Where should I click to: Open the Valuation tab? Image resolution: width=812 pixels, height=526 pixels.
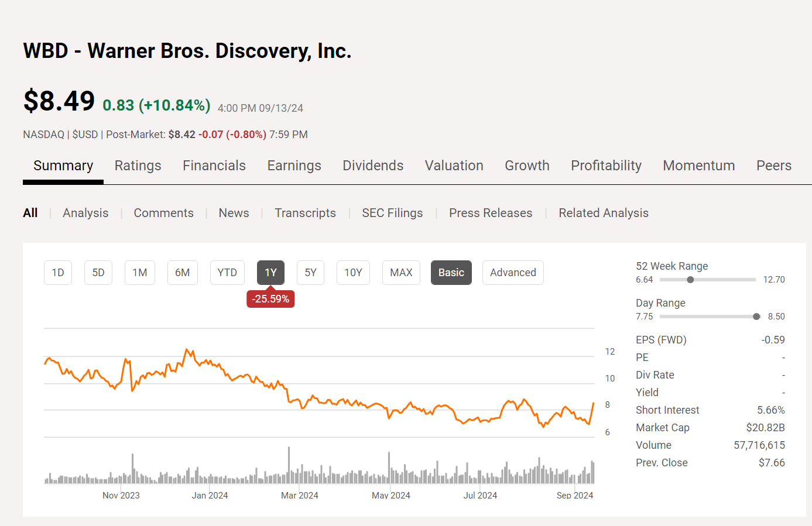[454, 166]
